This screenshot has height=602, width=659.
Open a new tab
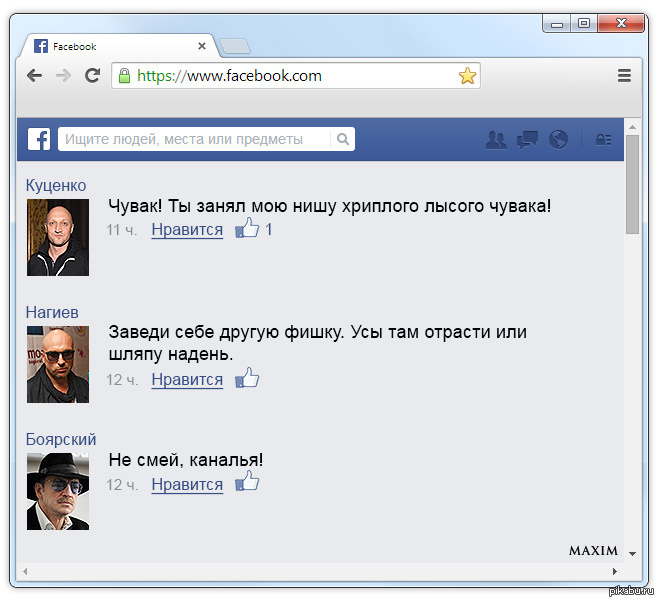235,46
